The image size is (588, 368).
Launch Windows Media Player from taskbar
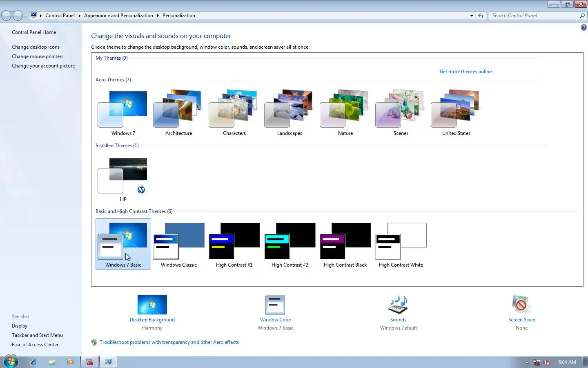point(71,362)
